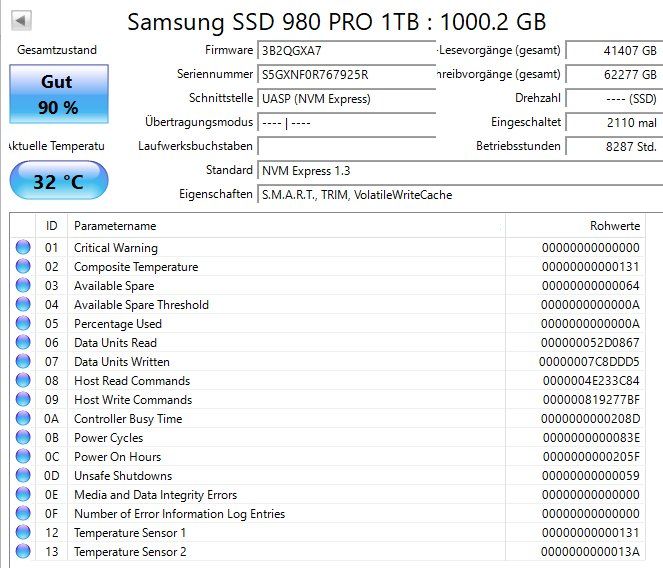Select the Media and Data Integrity Errors name
Image resolution: width=663 pixels, height=568 pixels.
[156, 494]
